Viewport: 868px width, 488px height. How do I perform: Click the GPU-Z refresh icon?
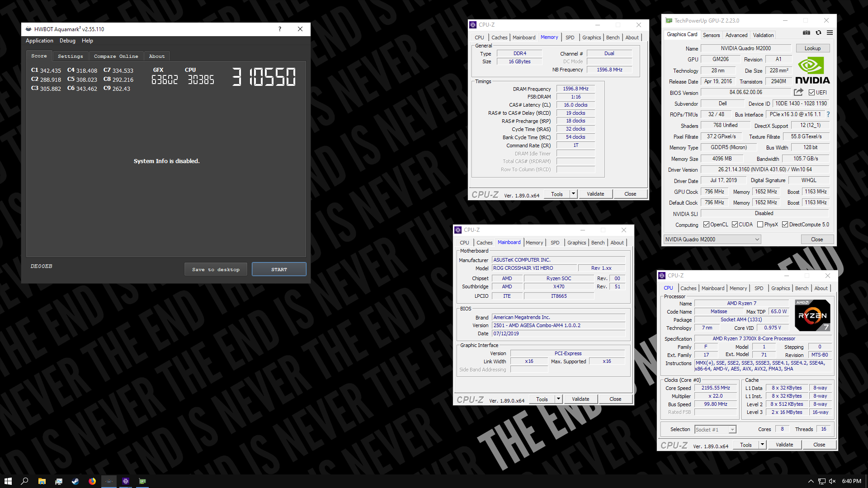818,33
